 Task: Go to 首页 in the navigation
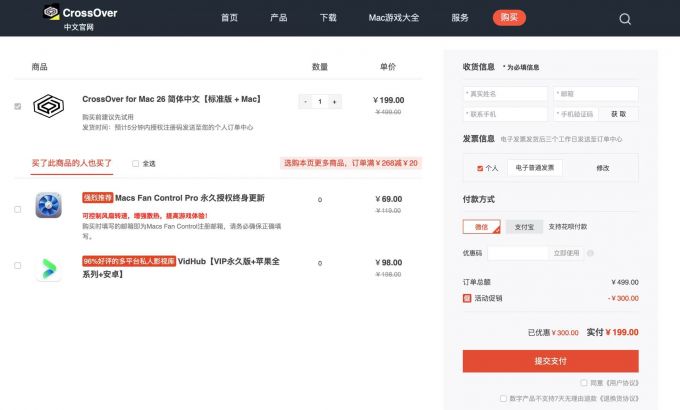(229, 18)
